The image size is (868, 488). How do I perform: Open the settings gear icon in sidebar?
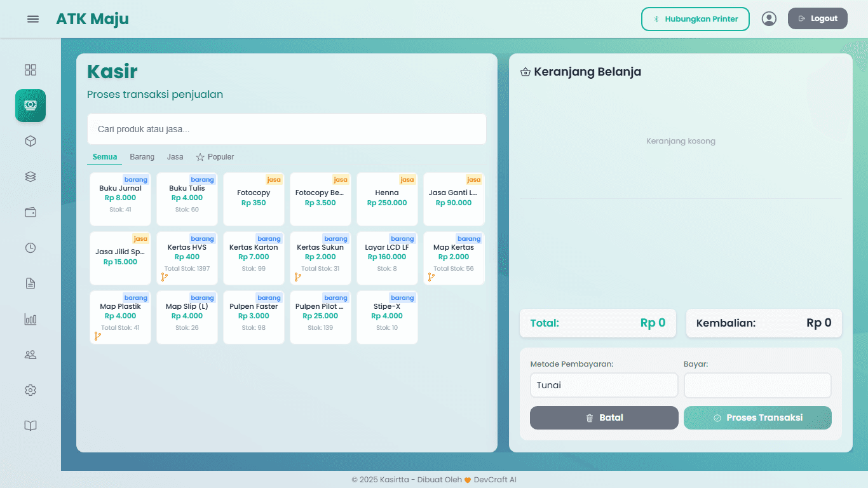31,390
